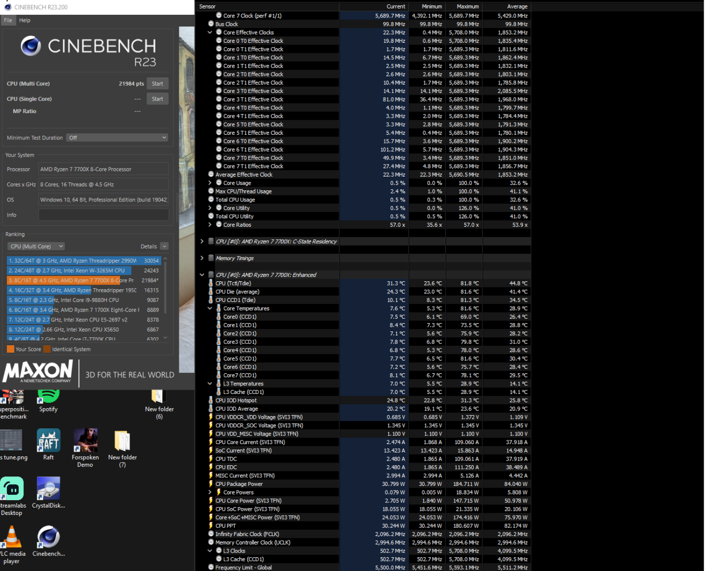Collapse the L3 Clocks group
Screen dimensions: 728x571
pos(210,550)
